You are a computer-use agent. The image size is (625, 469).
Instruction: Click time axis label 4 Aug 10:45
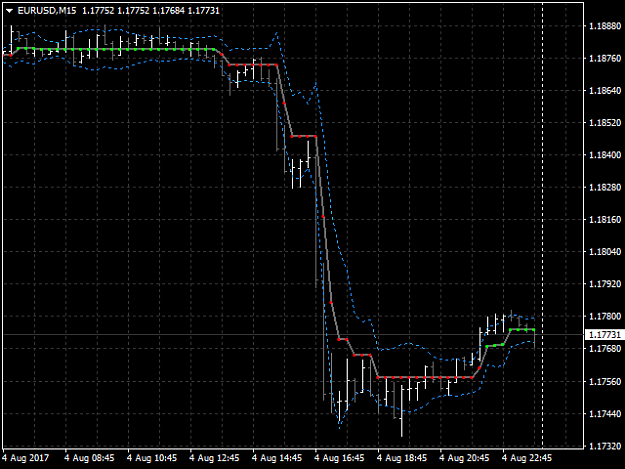coord(152,458)
